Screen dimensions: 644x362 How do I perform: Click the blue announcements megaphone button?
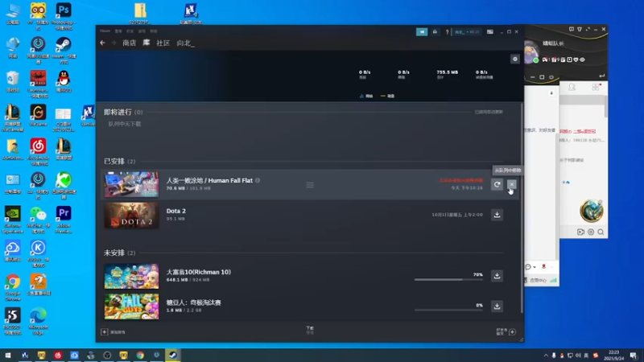pos(422,31)
